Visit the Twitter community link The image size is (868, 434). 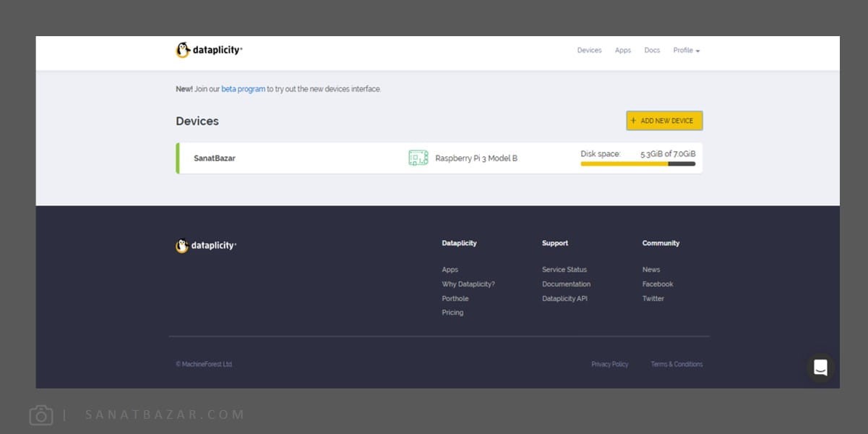tap(653, 299)
